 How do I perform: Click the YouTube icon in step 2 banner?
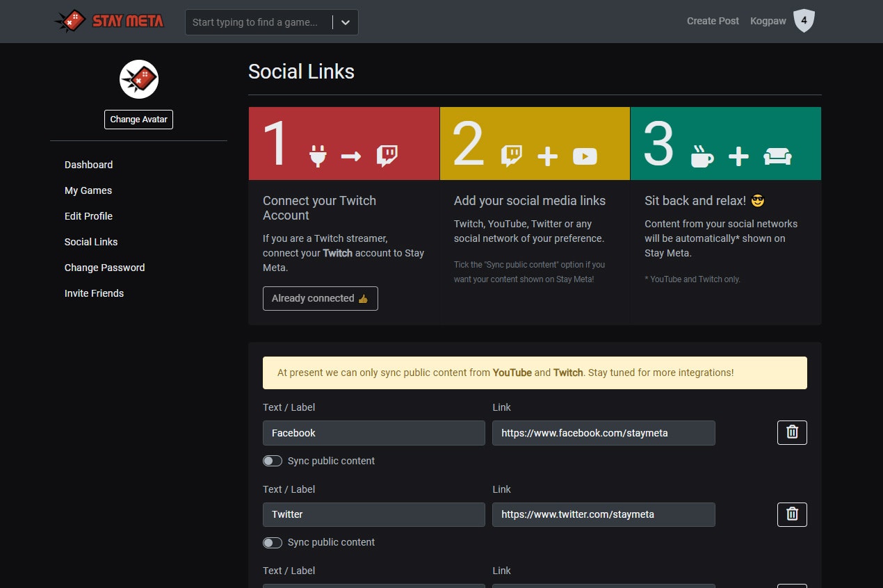[585, 156]
